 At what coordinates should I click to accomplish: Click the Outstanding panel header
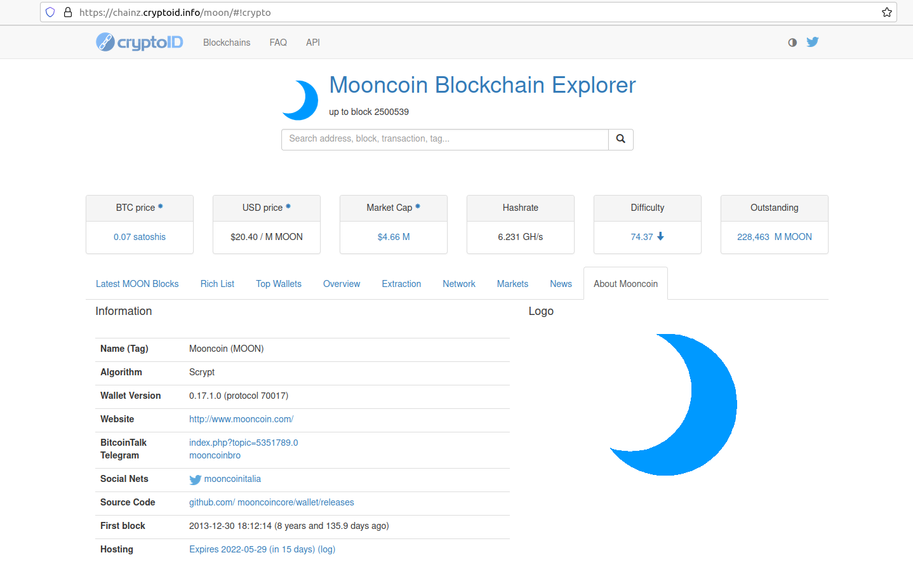(775, 208)
